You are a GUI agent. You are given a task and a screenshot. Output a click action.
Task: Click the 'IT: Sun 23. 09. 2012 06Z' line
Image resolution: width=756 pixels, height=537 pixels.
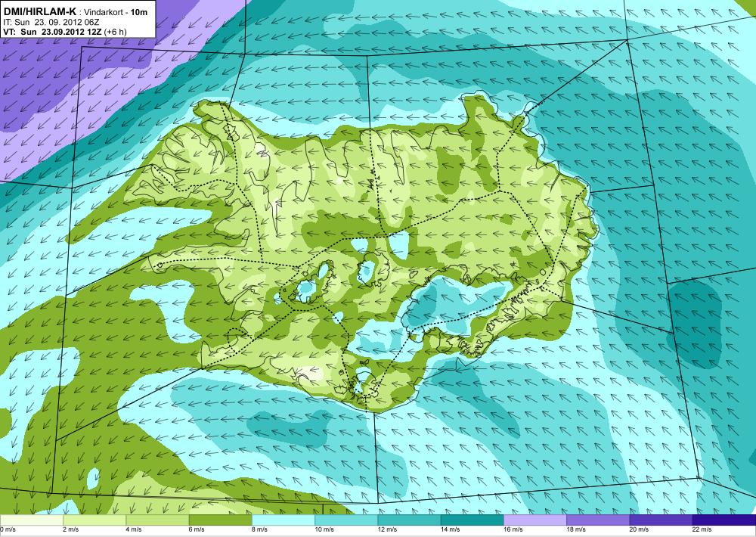coord(51,22)
